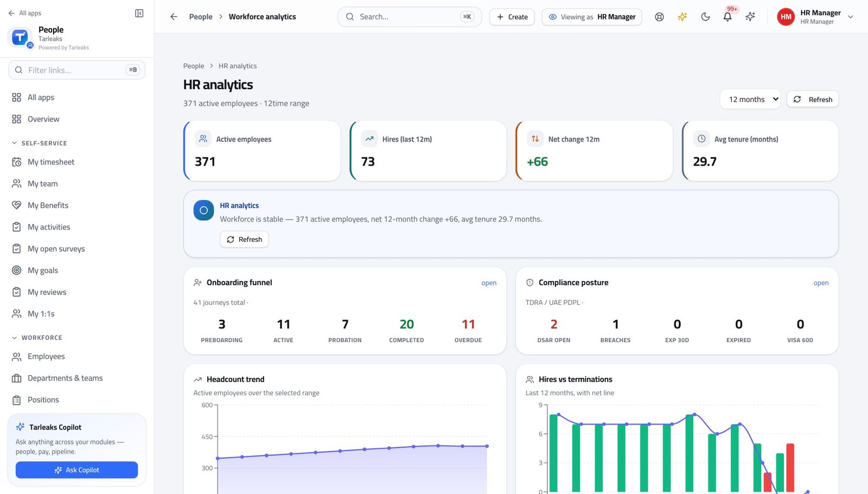Click Employees icon in sidebar

(17, 356)
